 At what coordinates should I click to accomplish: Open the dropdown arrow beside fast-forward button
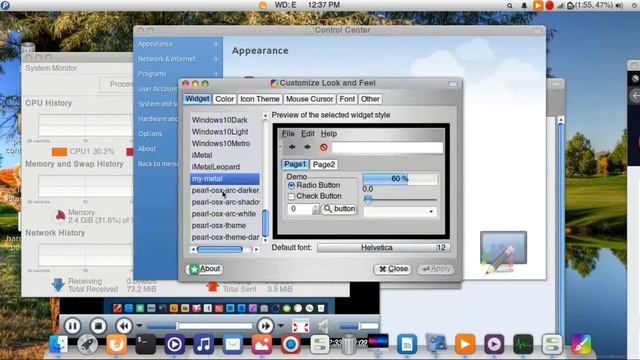[281, 326]
